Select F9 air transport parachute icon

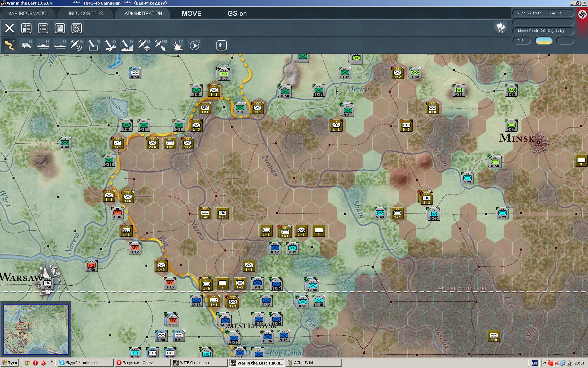[144, 45]
